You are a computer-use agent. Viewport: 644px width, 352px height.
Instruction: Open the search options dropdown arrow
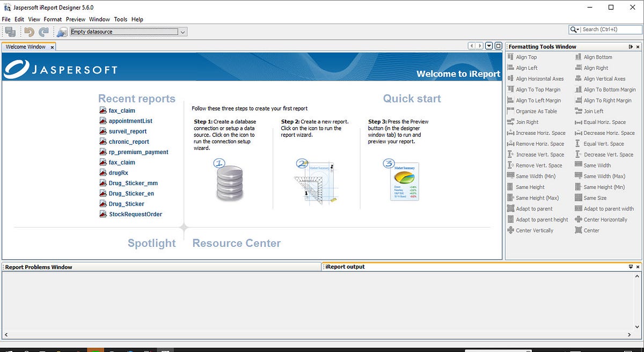[x=579, y=30]
